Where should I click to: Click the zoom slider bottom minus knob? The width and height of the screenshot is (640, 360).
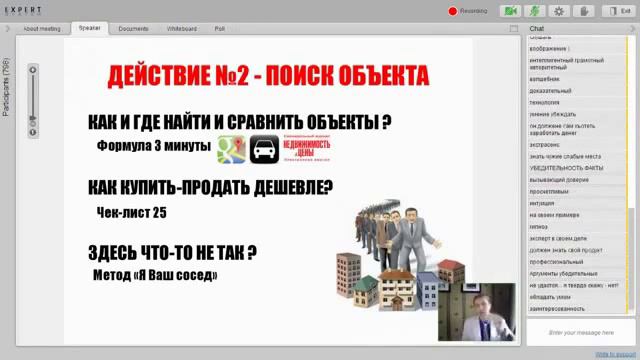point(33,132)
